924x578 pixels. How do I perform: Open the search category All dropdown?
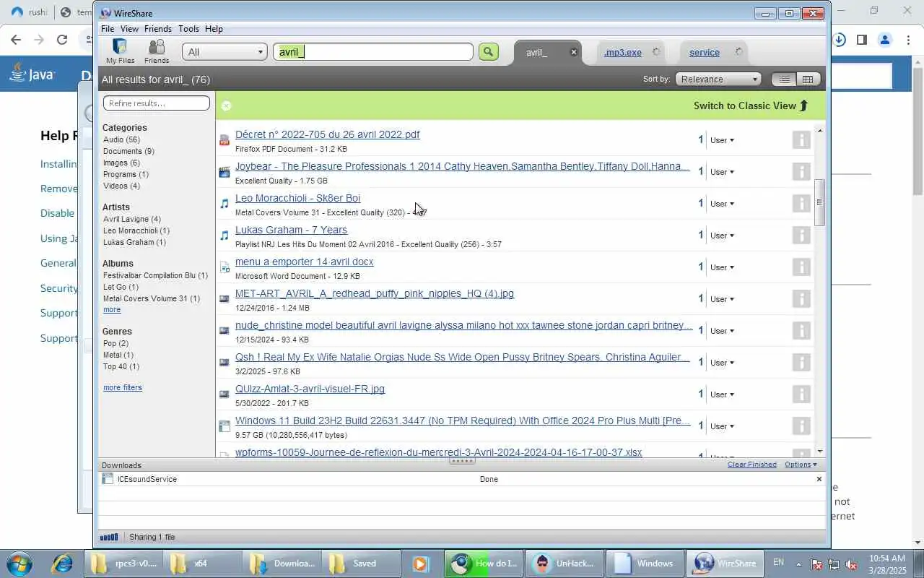(x=225, y=52)
